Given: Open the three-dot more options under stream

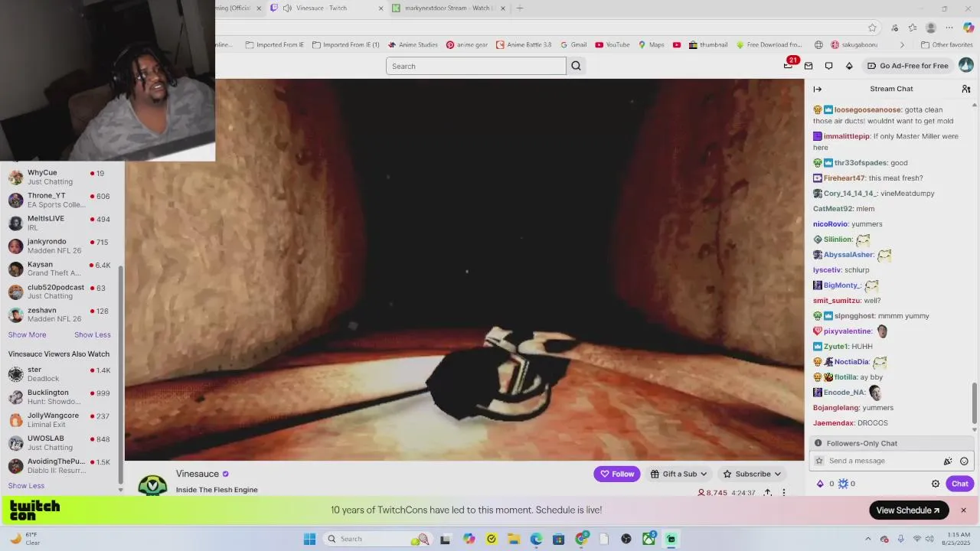Looking at the screenshot, I should coord(783,493).
